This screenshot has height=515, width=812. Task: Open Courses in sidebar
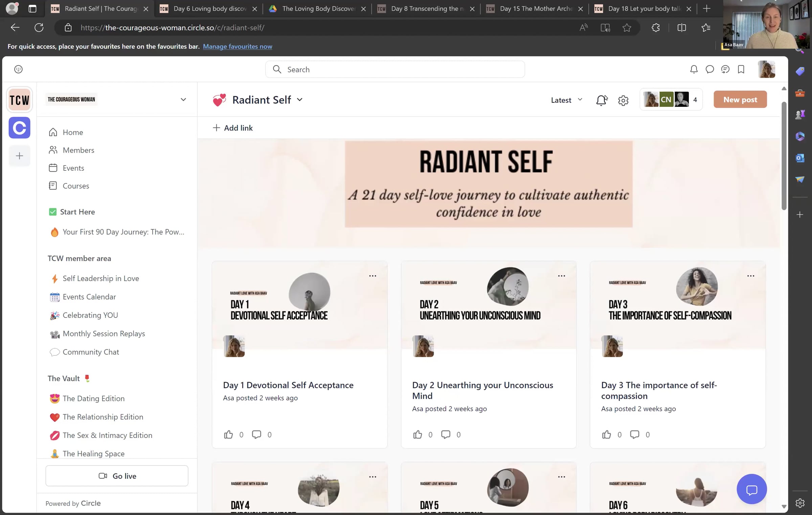(x=76, y=186)
